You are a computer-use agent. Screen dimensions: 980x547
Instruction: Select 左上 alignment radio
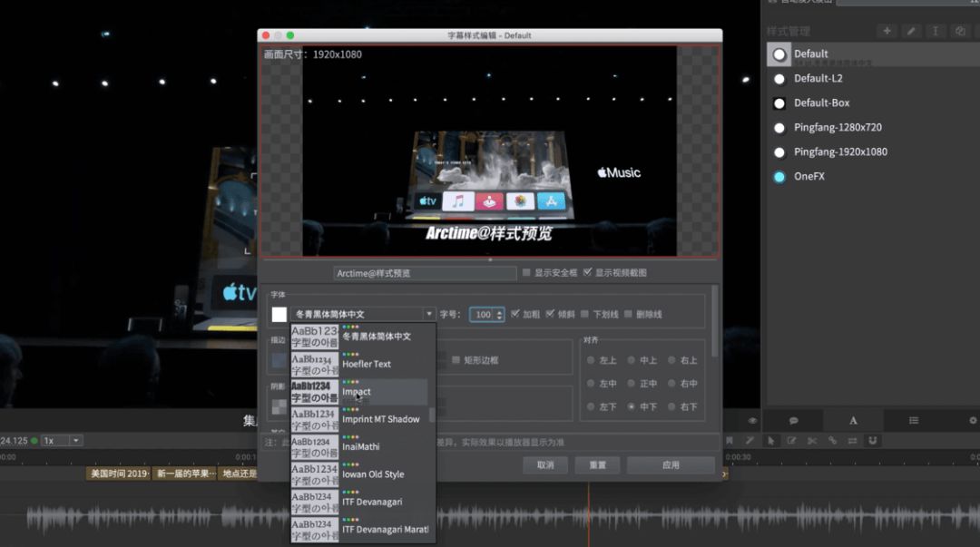click(591, 360)
